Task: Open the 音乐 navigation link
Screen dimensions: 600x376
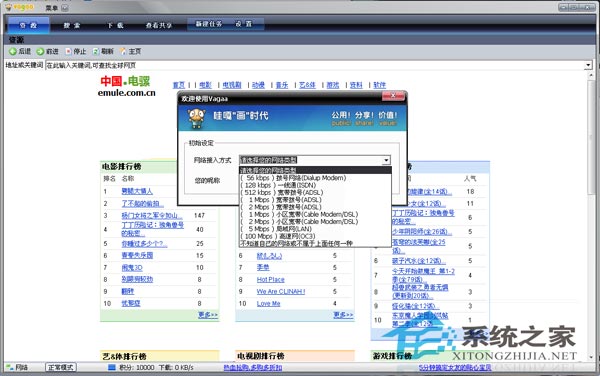Action: pyautogui.click(x=282, y=85)
